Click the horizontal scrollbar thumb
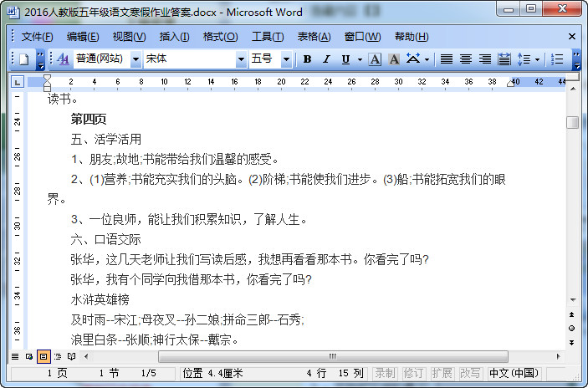Viewport: 588px width, 388px height. pyautogui.click(x=333, y=356)
